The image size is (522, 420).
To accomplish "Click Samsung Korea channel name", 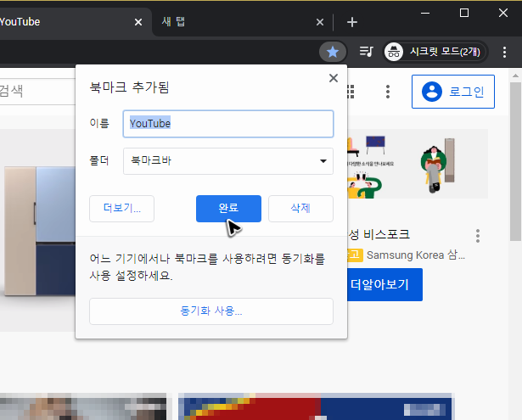I will 416,255.
